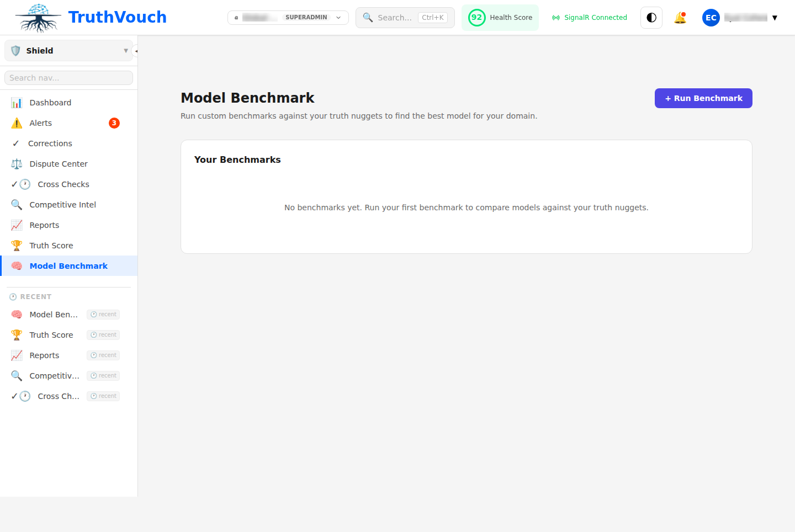Click the SignalR Connected status indicator

pyautogui.click(x=590, y=18)
